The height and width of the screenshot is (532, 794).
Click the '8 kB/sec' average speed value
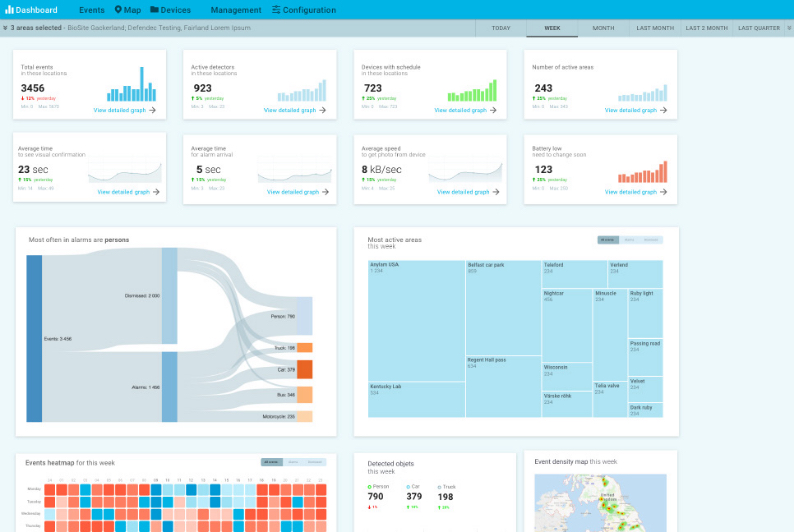click(381, 170)
